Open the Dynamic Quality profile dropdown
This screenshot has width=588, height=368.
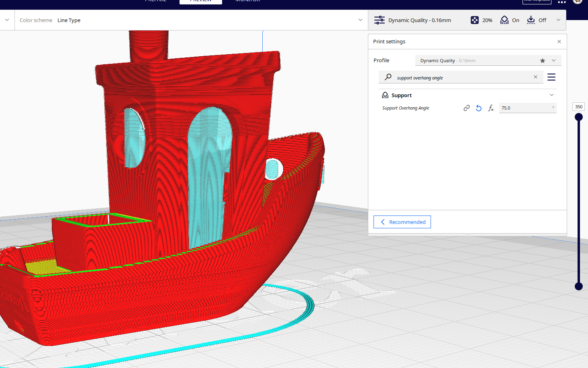[x=553, y=60]
